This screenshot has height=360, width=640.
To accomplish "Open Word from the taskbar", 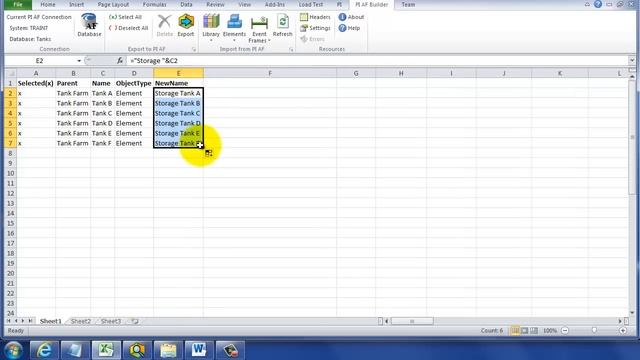I will (199, 350).
